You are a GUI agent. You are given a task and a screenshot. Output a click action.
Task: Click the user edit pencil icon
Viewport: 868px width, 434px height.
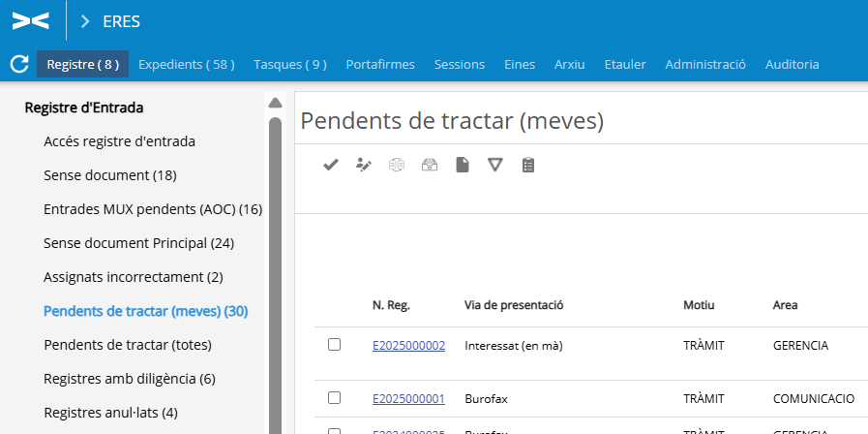[x=363, y=166]
